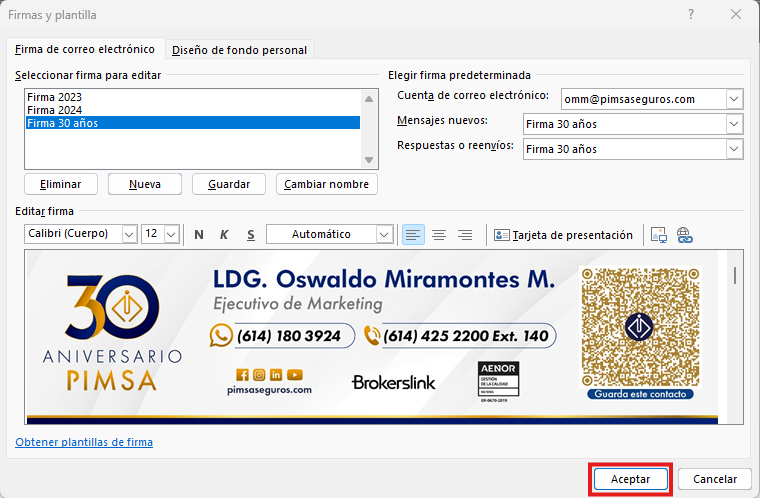Toggle bold (N) formatting
Viewport: 760px width, 498px height.
(x=199, y=235)
